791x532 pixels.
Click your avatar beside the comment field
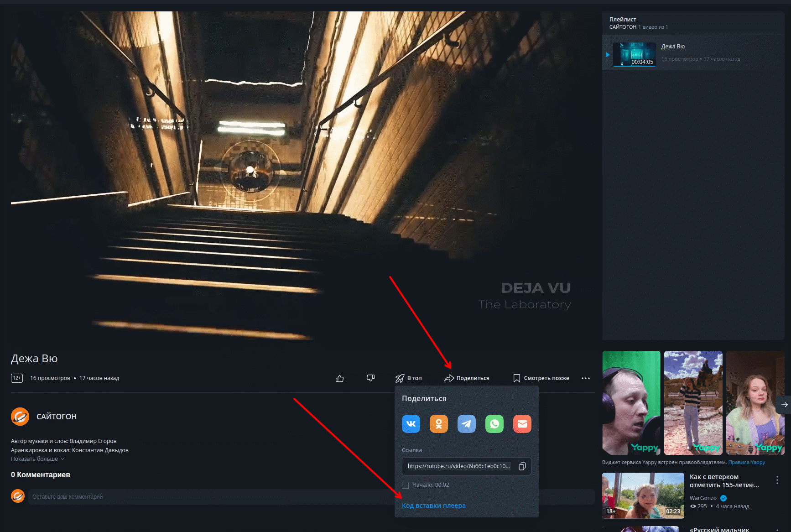pos(18,496)
